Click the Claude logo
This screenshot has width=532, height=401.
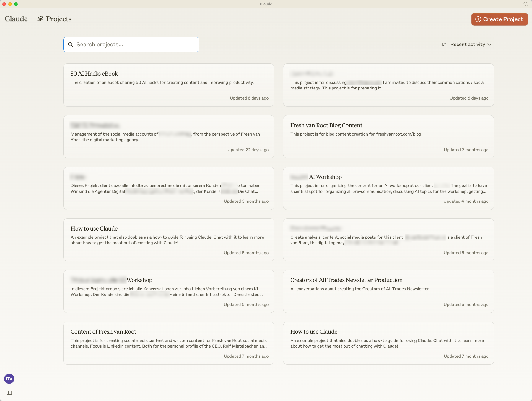[16, 19]
